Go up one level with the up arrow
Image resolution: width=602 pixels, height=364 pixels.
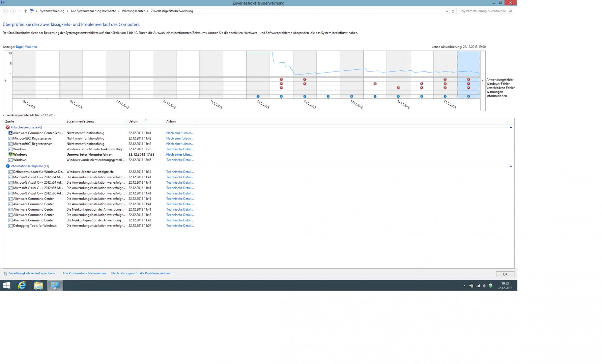click(25, 11)
